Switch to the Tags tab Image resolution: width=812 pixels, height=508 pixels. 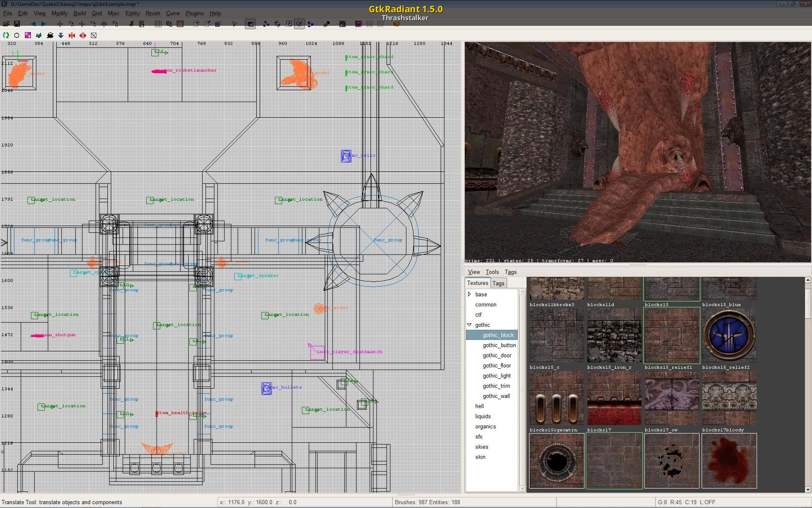coord(498,283)
